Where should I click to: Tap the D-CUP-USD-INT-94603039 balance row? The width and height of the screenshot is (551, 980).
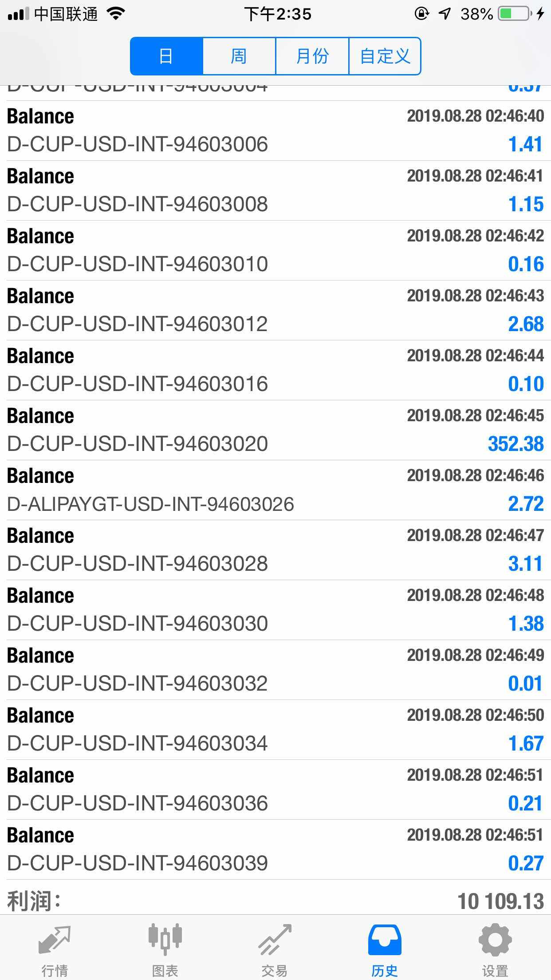point(275,850)
